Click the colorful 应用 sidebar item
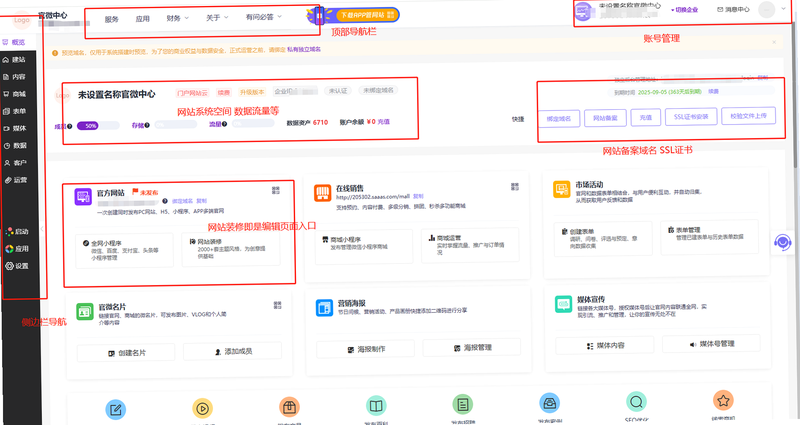 (17, 249)
